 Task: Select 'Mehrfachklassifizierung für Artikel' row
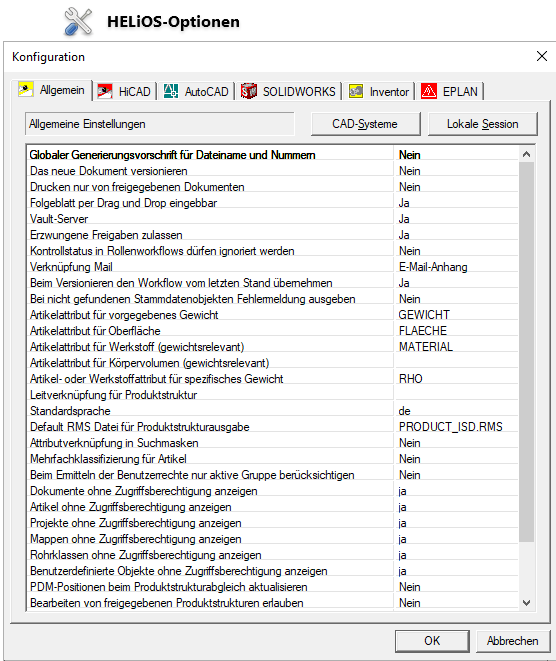pos(273,459)
